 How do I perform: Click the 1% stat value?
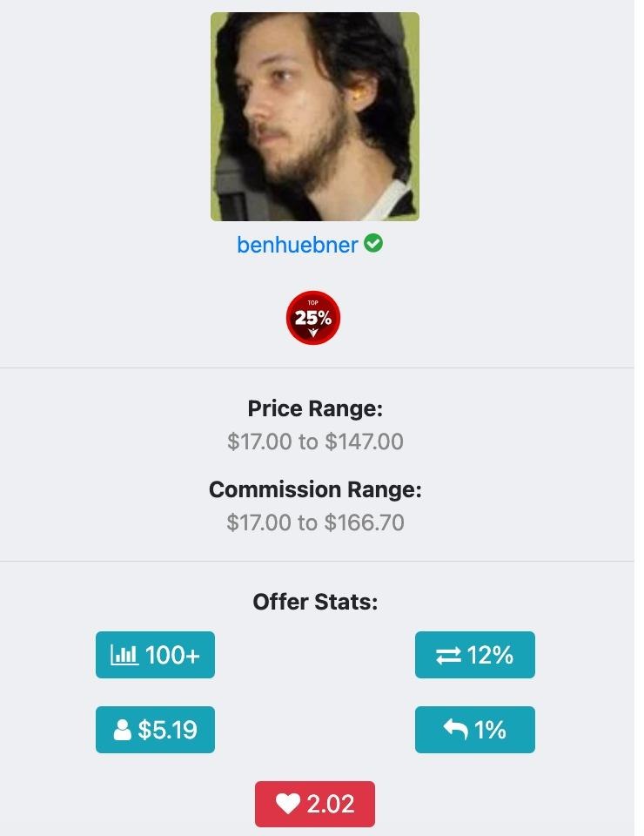(491, 730)
